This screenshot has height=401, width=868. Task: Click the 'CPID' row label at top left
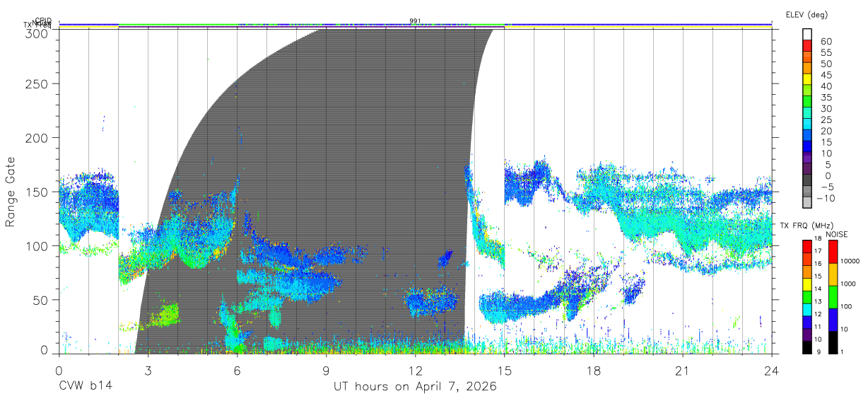(x=43, y=21)
